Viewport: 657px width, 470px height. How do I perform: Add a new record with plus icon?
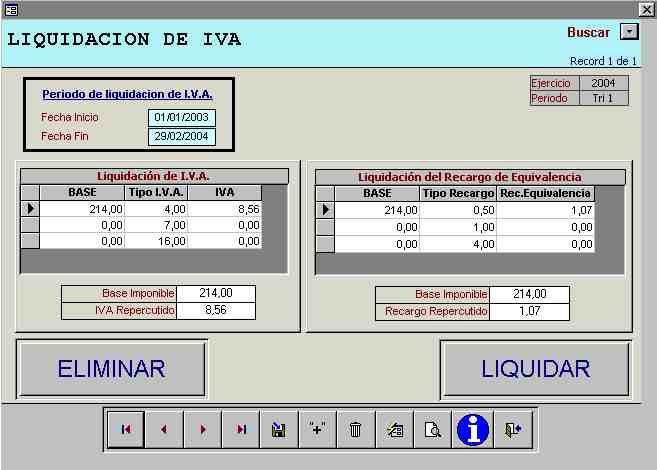click(x=317, y=429)
